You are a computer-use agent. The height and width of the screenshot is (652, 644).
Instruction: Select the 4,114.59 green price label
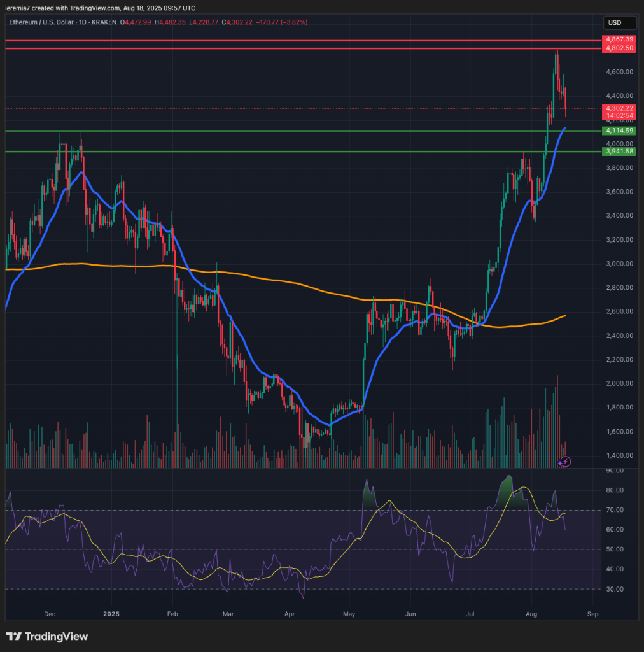(x=619, y=131)
